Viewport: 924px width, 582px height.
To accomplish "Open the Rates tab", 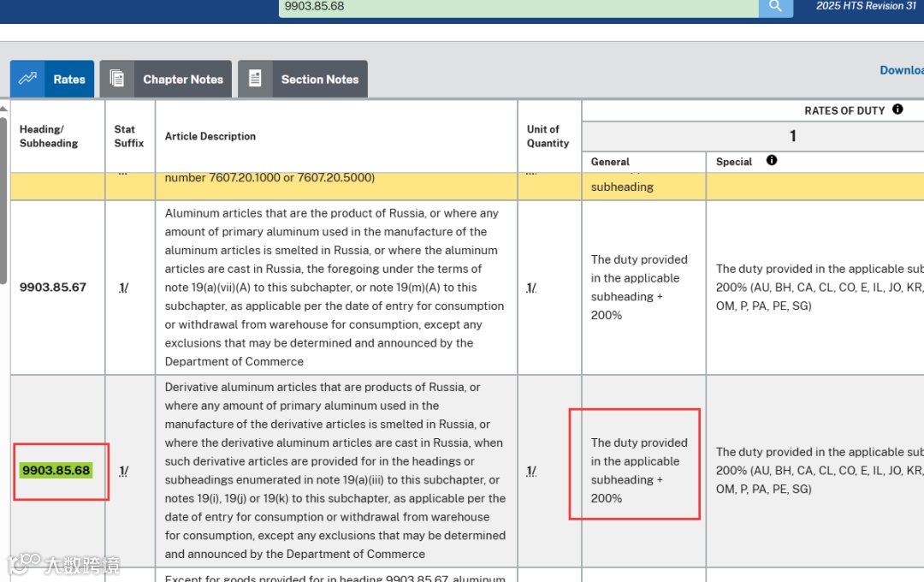I will coord(52,79).
